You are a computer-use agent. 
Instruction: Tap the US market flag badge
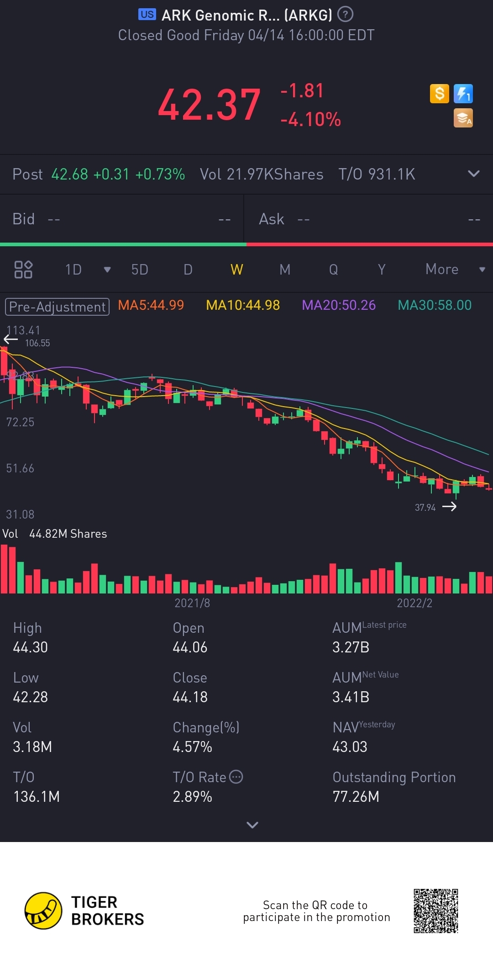point(147,15)
